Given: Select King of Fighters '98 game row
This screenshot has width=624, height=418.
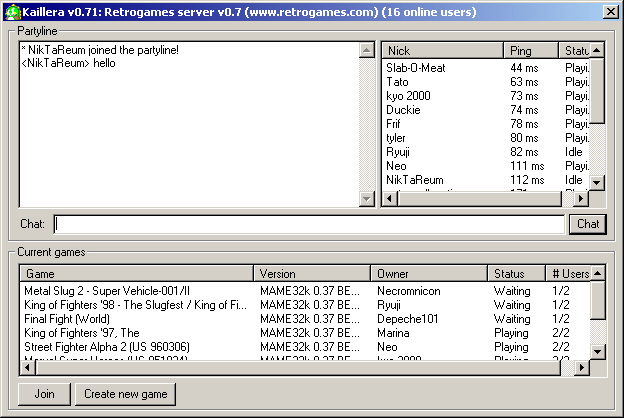Looking at the screenshot, I should coord(305,305).
